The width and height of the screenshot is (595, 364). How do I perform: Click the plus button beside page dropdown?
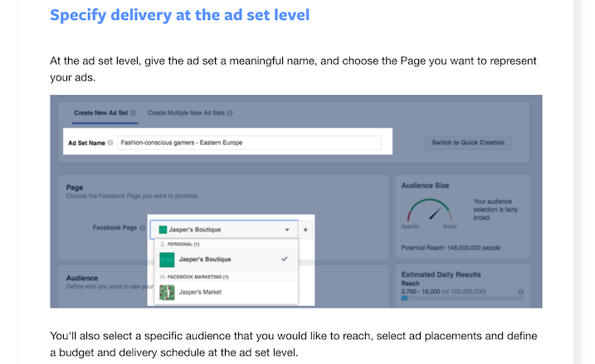[305, 230]
